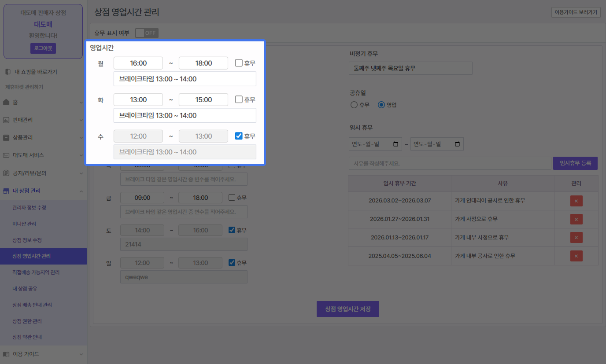Click the 내 상점 관리 store icon
The image size is (606, 364).
tap(6, 191)
